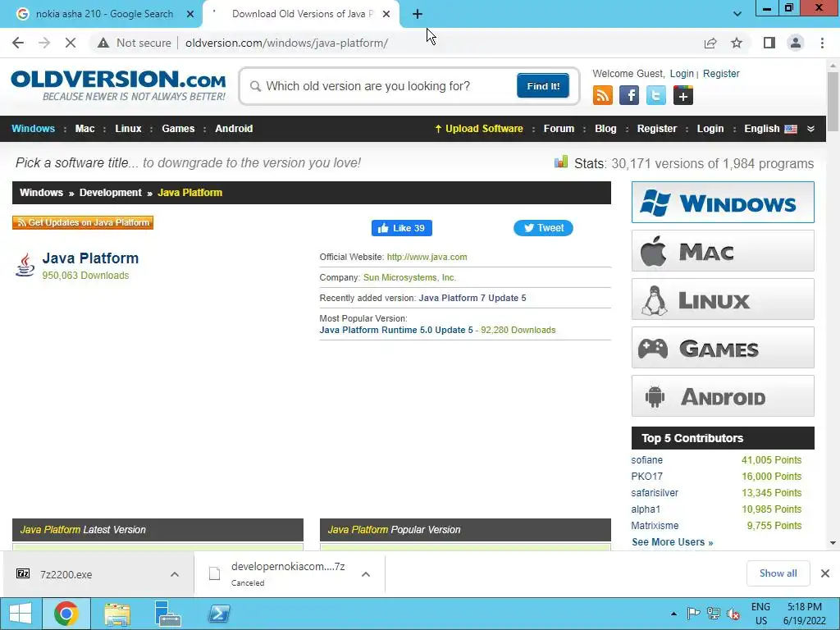Image resolution: width=840 pixels, height=630 pixels.
Task: Click Upload Software link
Action: click(478, 129)
